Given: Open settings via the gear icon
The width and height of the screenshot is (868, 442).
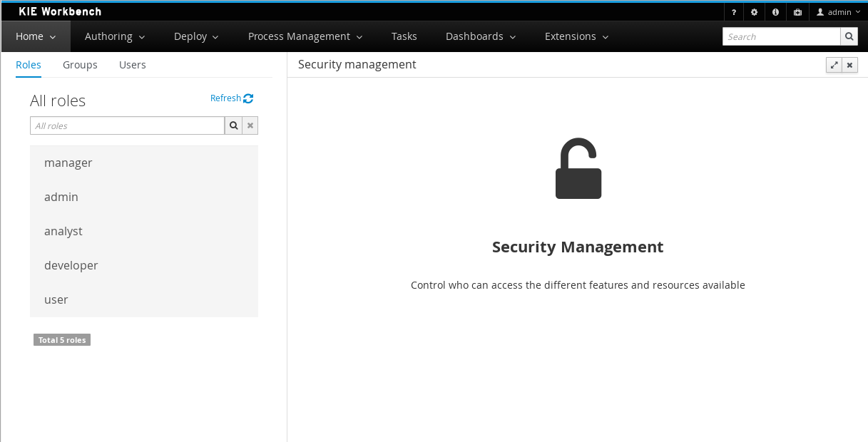Looking at the screenshot, I should [755, 12].
